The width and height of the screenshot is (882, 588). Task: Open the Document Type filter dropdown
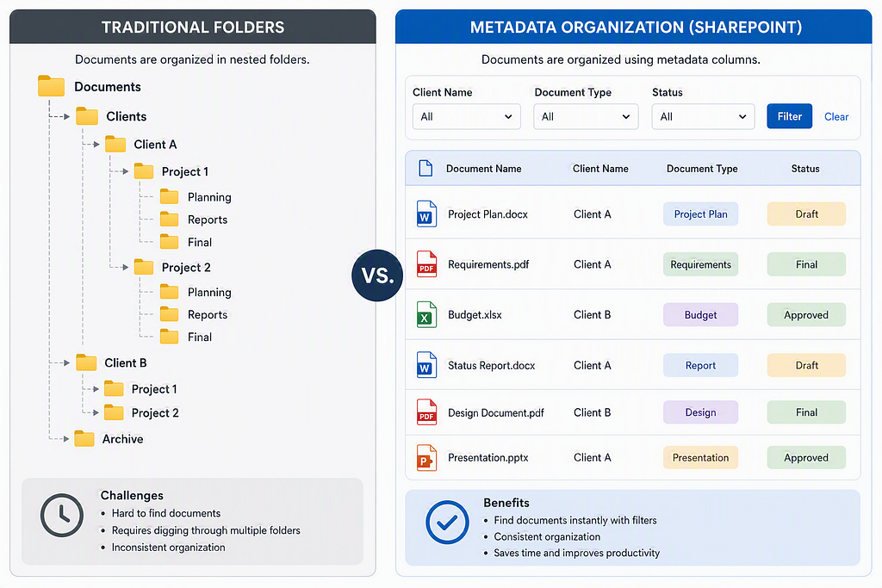(586, 116)
